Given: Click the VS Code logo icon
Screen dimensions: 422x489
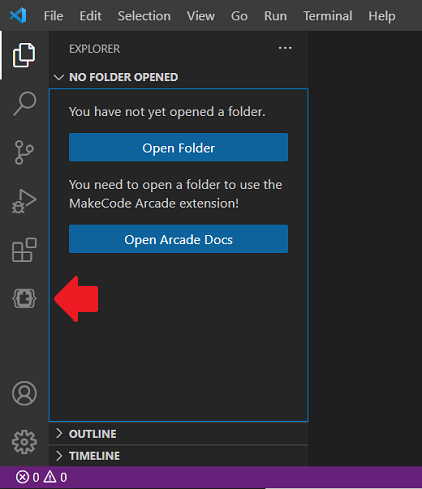Looking at the screenshot, I should pos(18,15).
